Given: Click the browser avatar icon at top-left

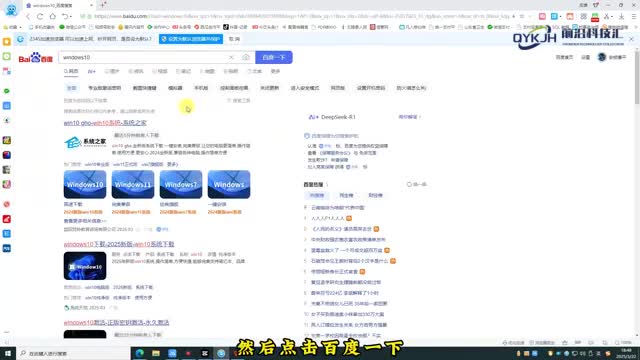Looking at the screenshot, I should 11,10.
